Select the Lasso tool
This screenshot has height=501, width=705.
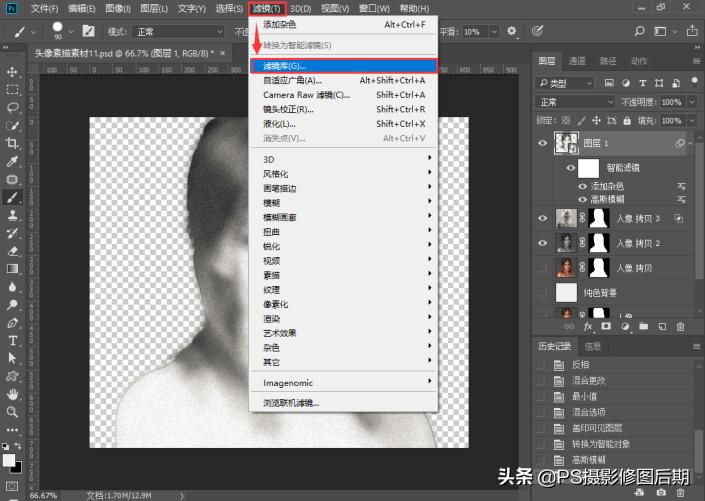tap(12, 107)
